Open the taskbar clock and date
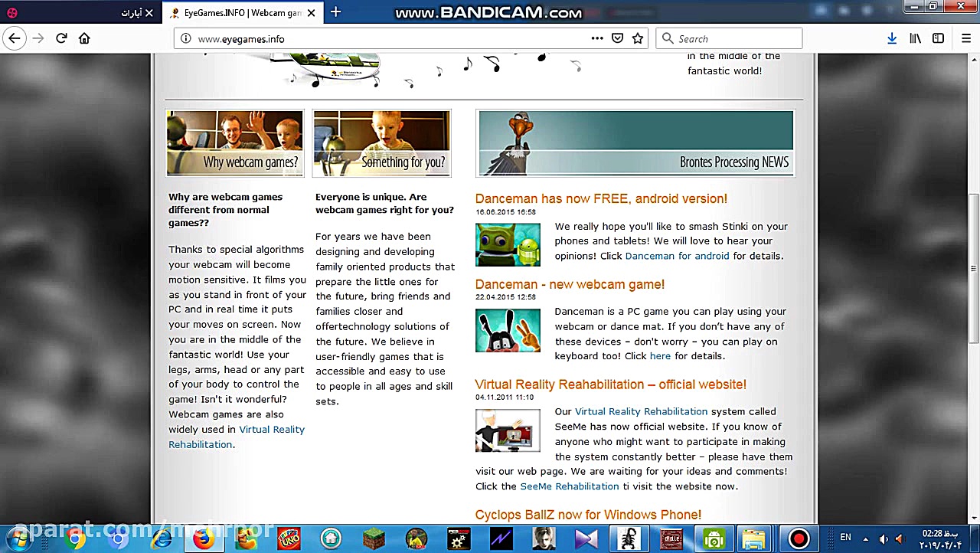980x553 pixels. (x=939, y=538)
